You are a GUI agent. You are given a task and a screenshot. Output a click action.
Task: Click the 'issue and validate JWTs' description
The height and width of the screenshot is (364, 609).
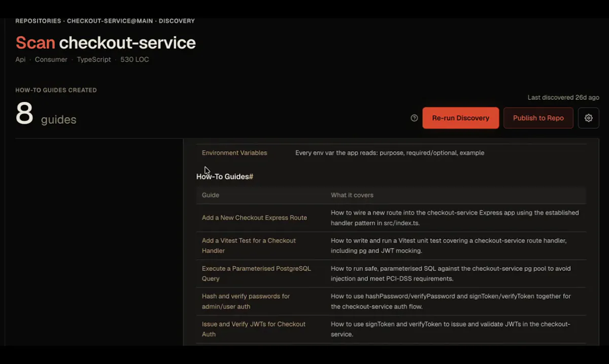pyautogui.click(x=451, y=330)
